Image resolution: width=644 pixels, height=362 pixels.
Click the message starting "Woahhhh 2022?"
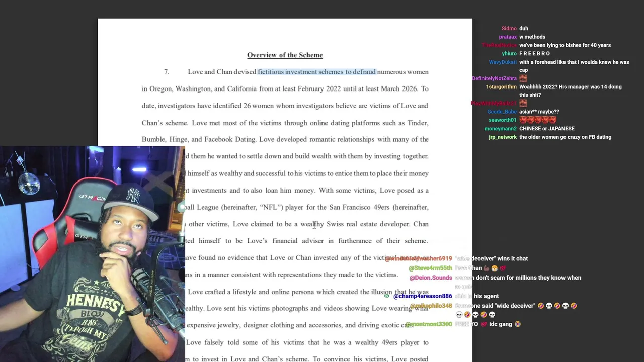[571, 91]
